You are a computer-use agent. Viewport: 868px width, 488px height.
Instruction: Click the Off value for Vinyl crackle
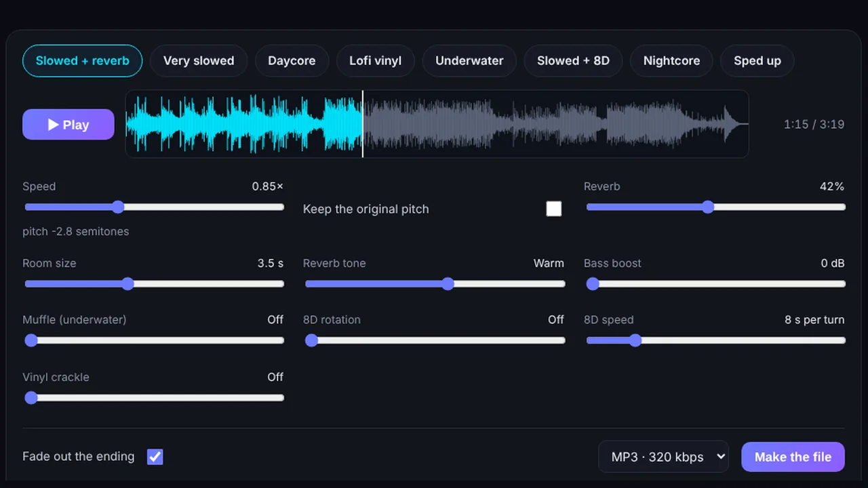pos(275,377)
